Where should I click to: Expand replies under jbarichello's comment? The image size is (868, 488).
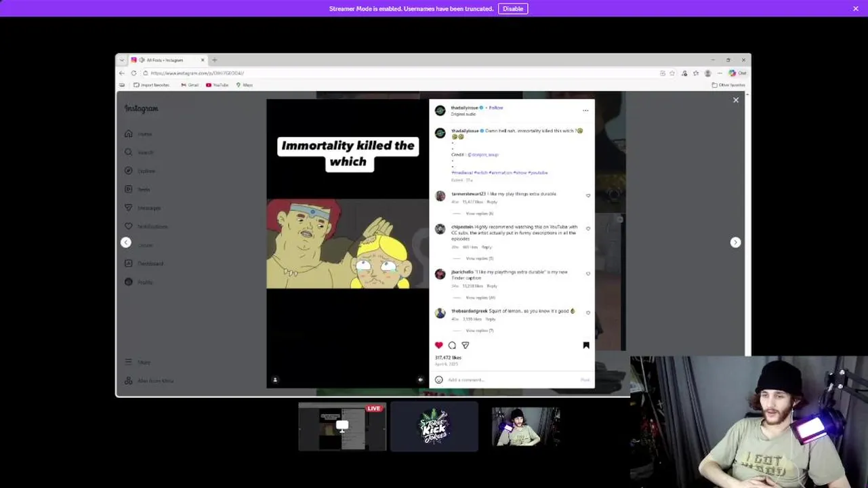coord(480,298)
